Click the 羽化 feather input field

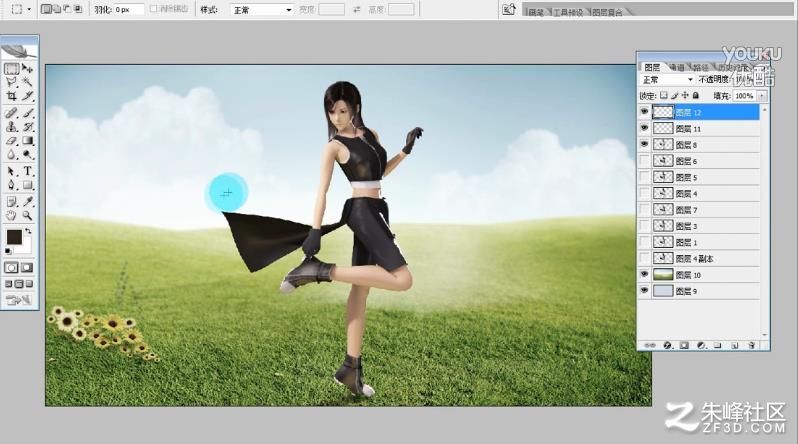[x=129, y=10]
